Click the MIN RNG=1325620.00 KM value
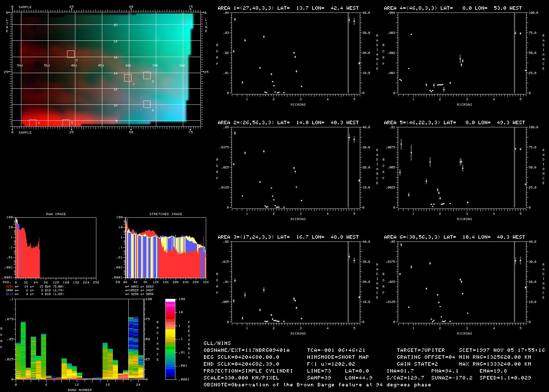 (x=495, y=357)
